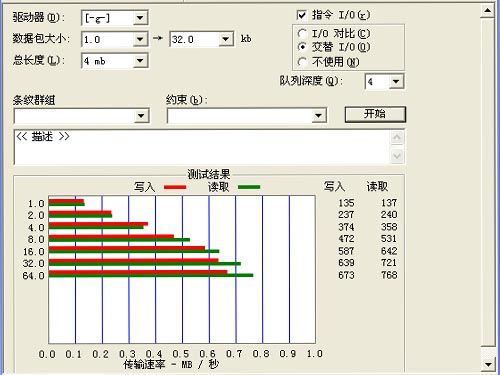Click the 16.0 row label in chart

33,252
